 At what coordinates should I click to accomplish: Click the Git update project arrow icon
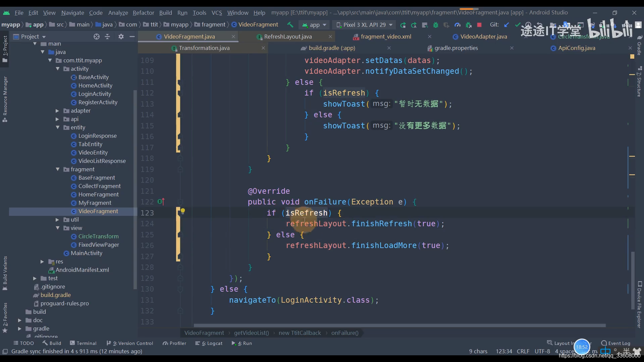pyautogui.click(x=506, y=25)
